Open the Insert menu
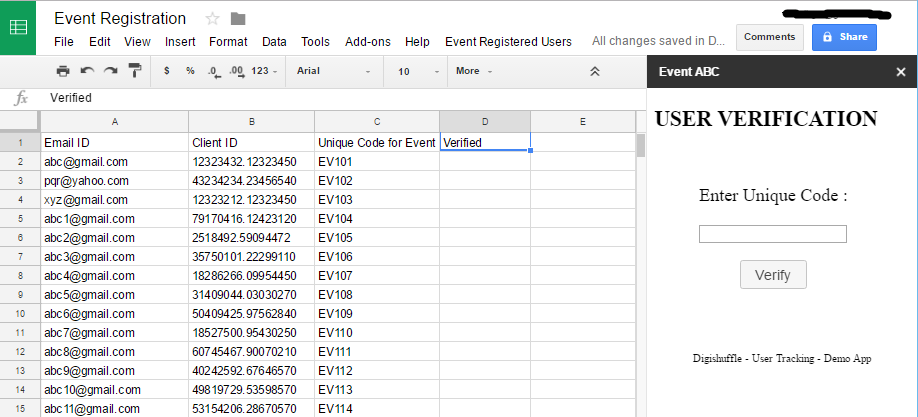Viewport: 918px width, 417px height. pos(180,42)
